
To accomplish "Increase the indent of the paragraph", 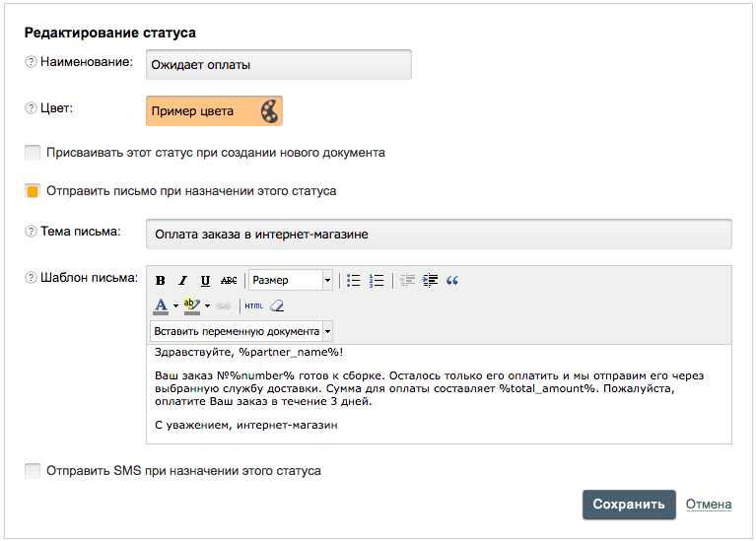I will click(x=430, y=281).
